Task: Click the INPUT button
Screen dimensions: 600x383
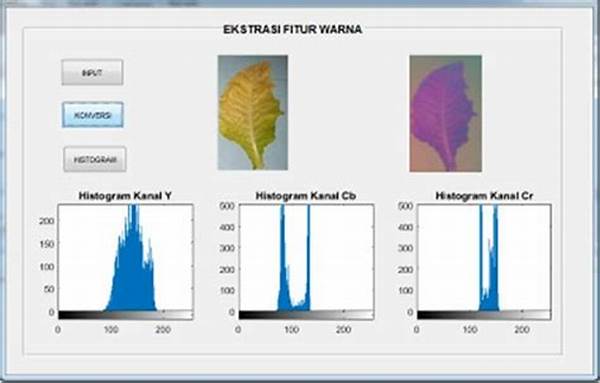Action: [x=92, y=72]
